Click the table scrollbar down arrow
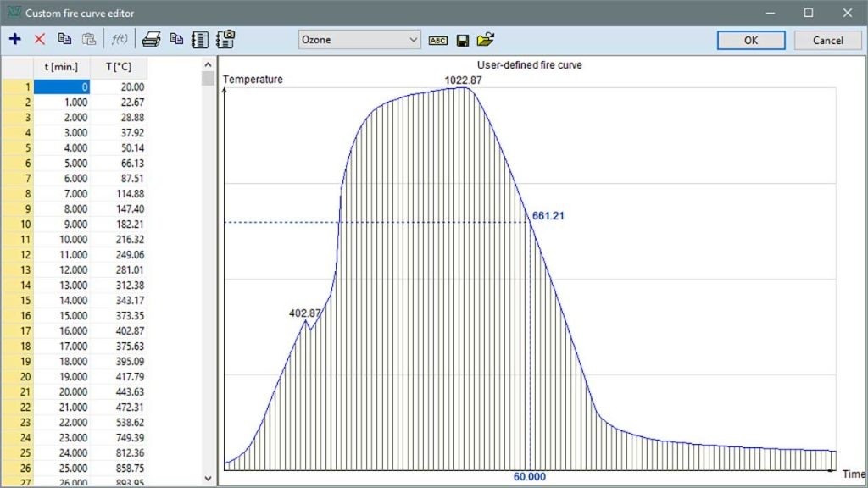The width and height of the screenshot is (868, 488). [x=209, y=479]
